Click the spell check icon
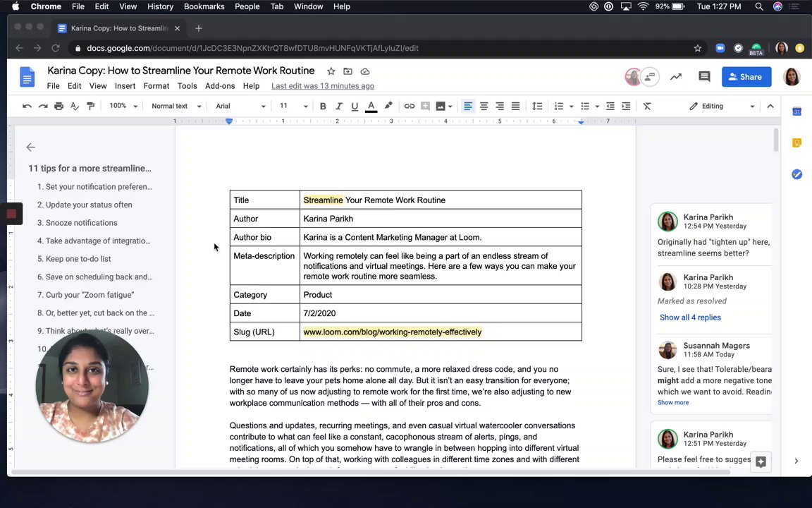 point(75,106)
